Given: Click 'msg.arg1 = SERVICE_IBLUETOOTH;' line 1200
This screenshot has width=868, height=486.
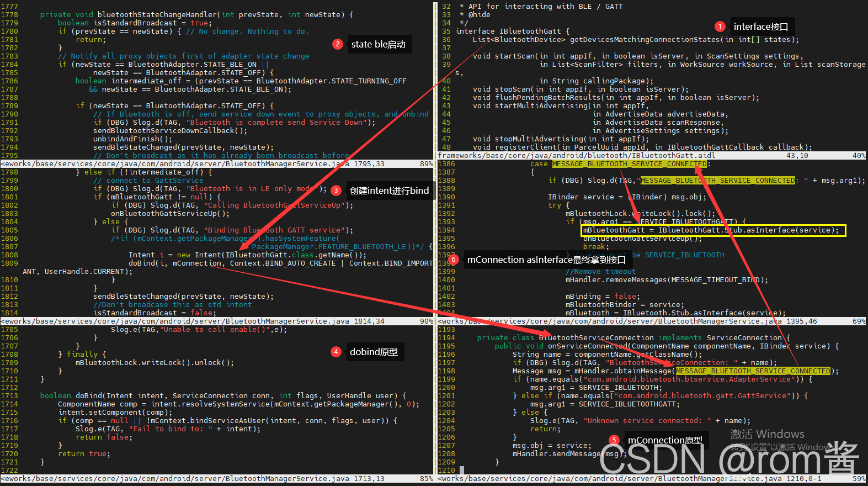Looking at the screenshot, I should pyautogui.click(x=596, y=388).
